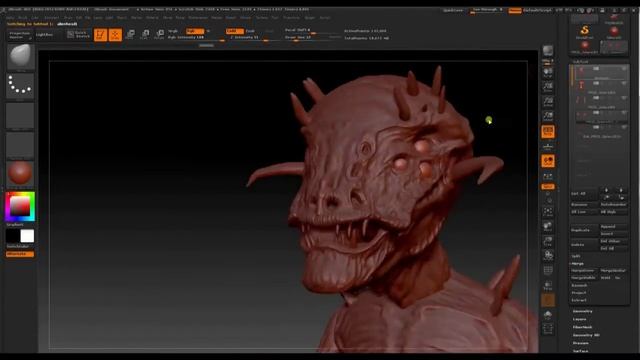This screenshot has width=640, height=360.
Task: Enable the Zsub sculpt mode
Action: pos(250,31)
